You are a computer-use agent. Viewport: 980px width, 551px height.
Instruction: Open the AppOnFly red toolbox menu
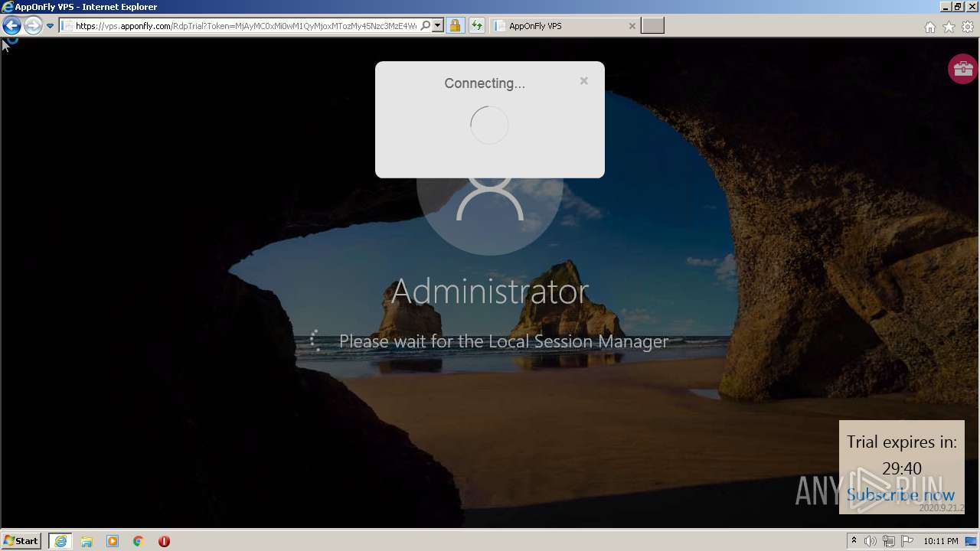tap(963, 69)
